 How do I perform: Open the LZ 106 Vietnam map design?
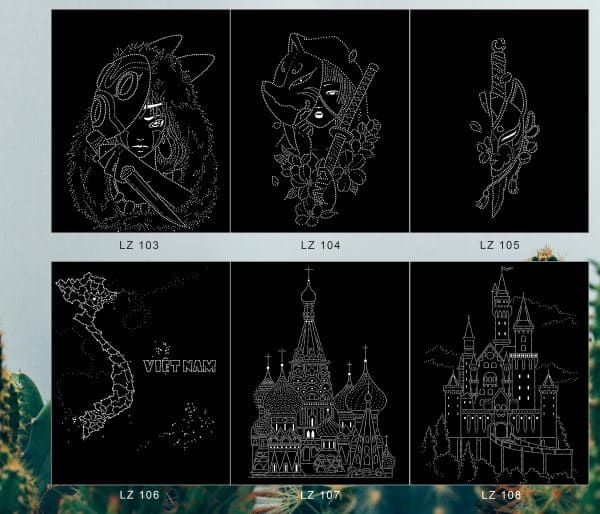point(140,372)
